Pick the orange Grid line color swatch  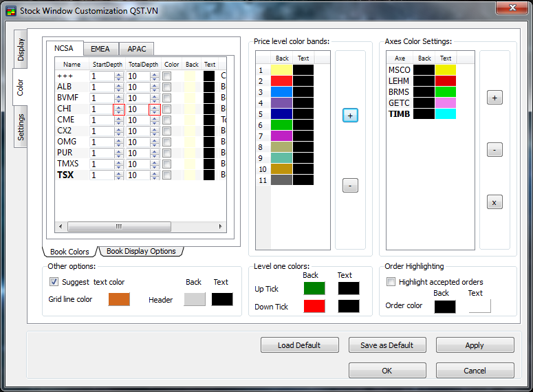pos(119,299)
